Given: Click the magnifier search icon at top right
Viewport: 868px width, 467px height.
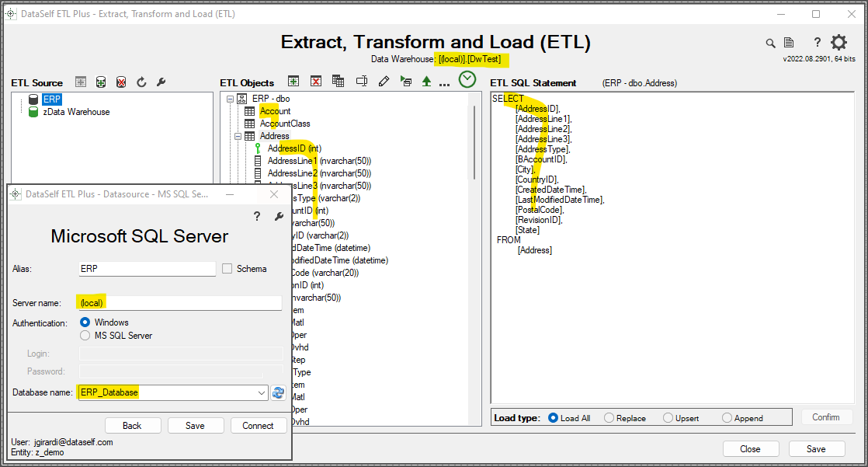Looking at the screenshot, I should (x=770, y=44).
